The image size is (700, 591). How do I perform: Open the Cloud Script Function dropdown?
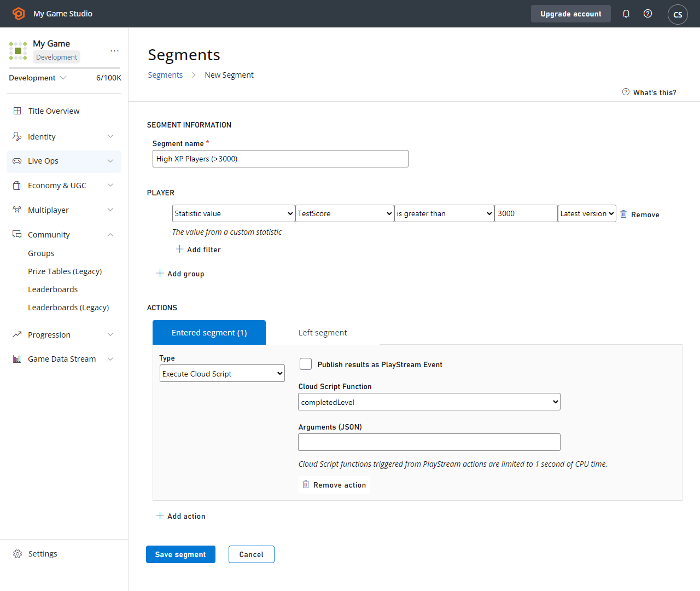click(429, 402)
